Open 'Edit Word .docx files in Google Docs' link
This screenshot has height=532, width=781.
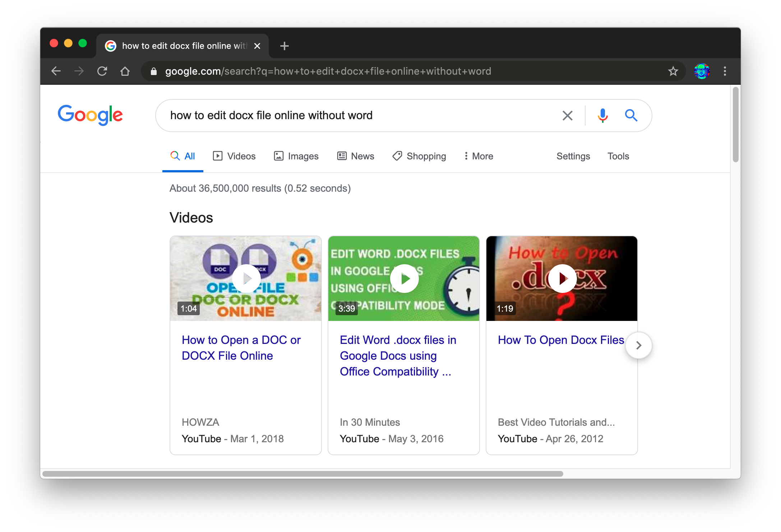pyautogui.click(x=398, y=356)
